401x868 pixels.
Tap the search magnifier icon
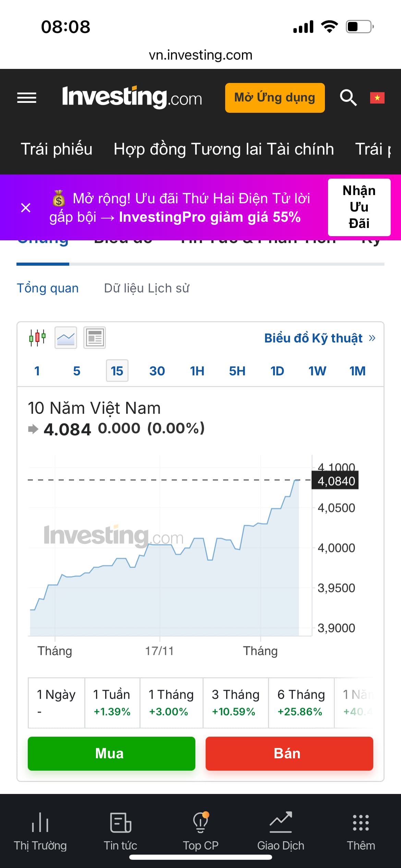click(348, 98)
